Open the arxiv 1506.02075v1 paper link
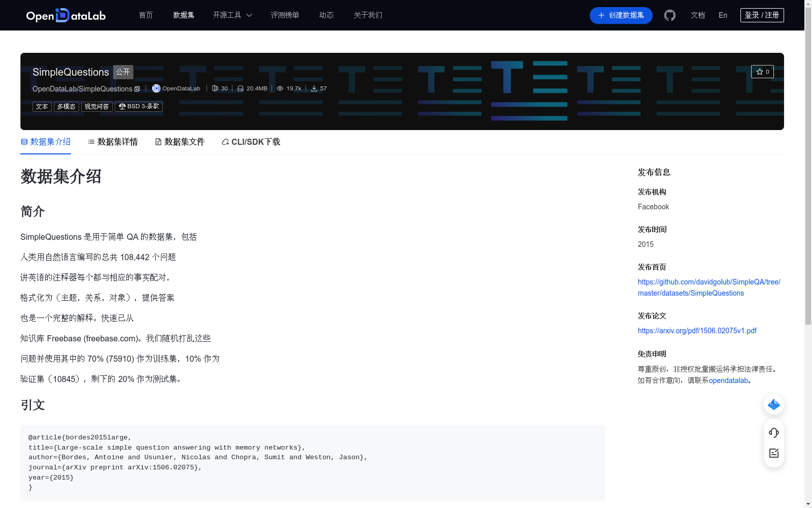Screen dimensions: 812x508 697,331
